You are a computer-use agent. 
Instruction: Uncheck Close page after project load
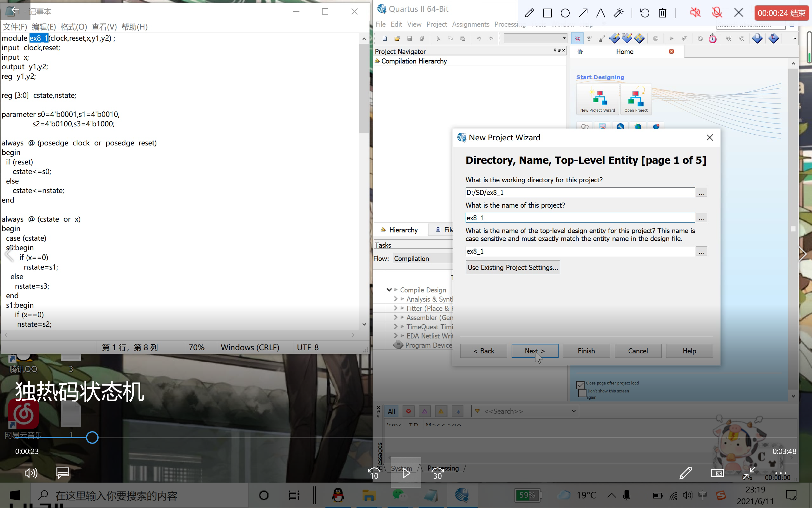click(580, 385)
